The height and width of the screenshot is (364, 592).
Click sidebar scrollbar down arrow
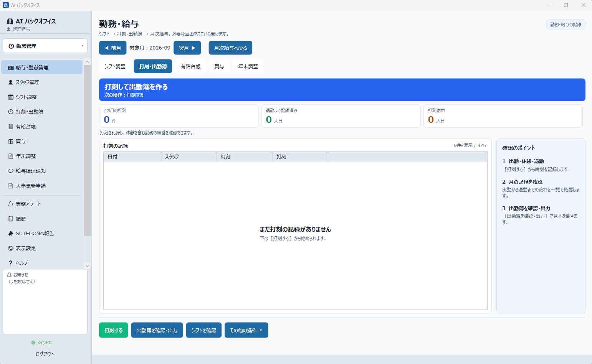[x=87, y=266]
